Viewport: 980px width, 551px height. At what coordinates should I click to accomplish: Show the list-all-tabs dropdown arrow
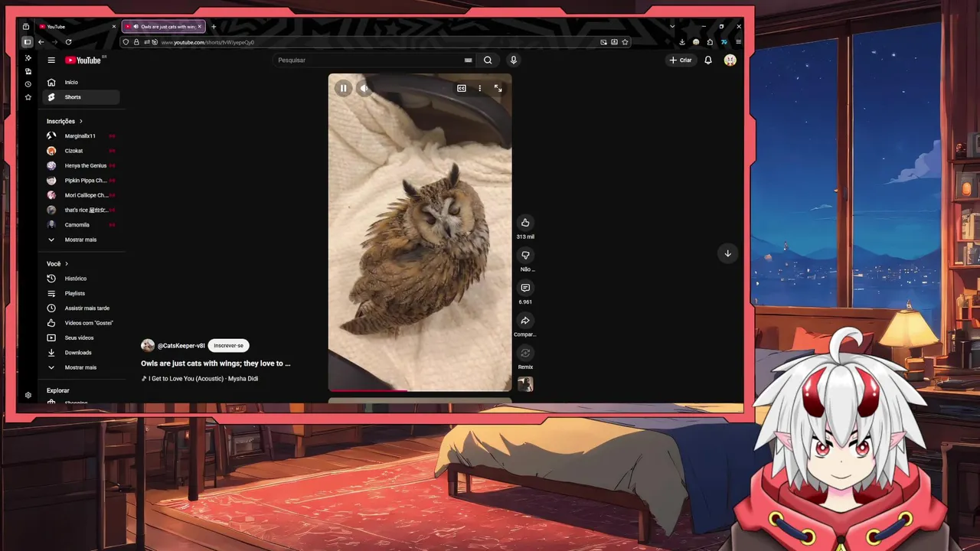pyautogui.click(x=672, y=27)
